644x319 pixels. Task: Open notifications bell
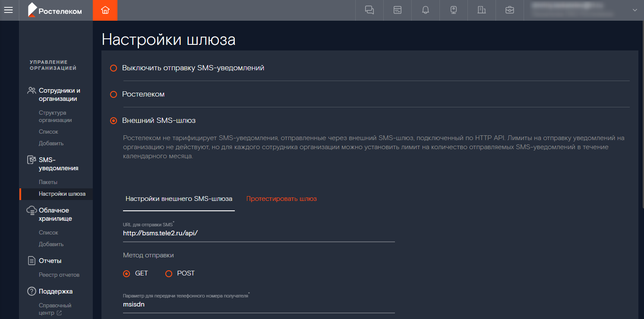click(426, 10)
